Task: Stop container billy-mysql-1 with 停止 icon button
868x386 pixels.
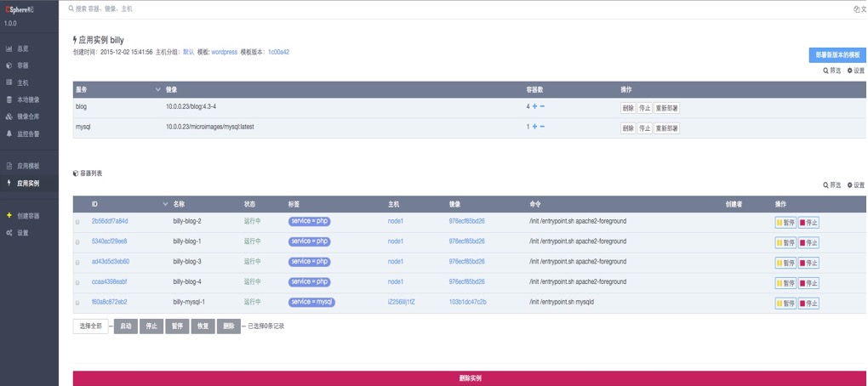Action: pyautogui.click(x=808, y=304)
